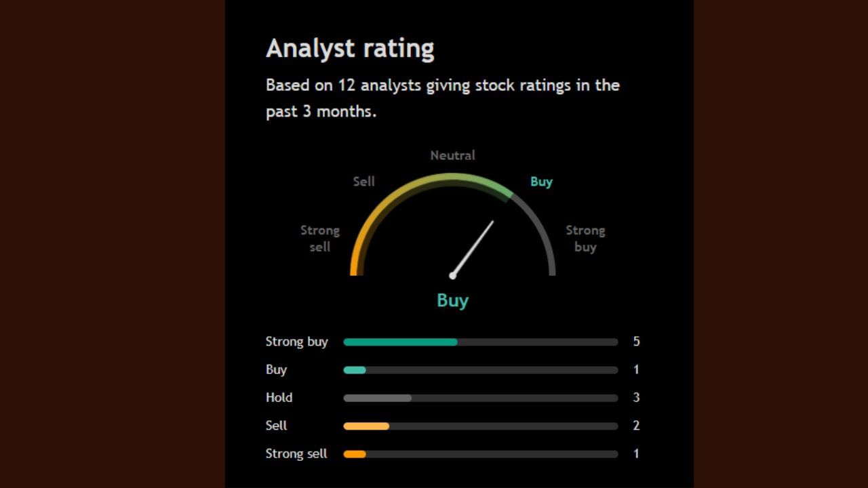
Task: Click the Strong buy count of 5
Action: click(x=636, y=342)
